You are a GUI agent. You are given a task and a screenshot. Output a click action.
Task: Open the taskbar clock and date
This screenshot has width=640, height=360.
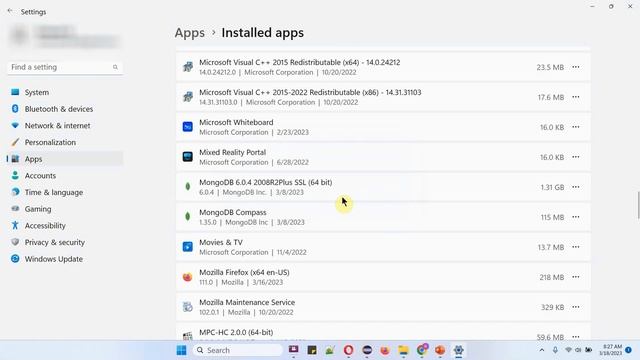611,350
